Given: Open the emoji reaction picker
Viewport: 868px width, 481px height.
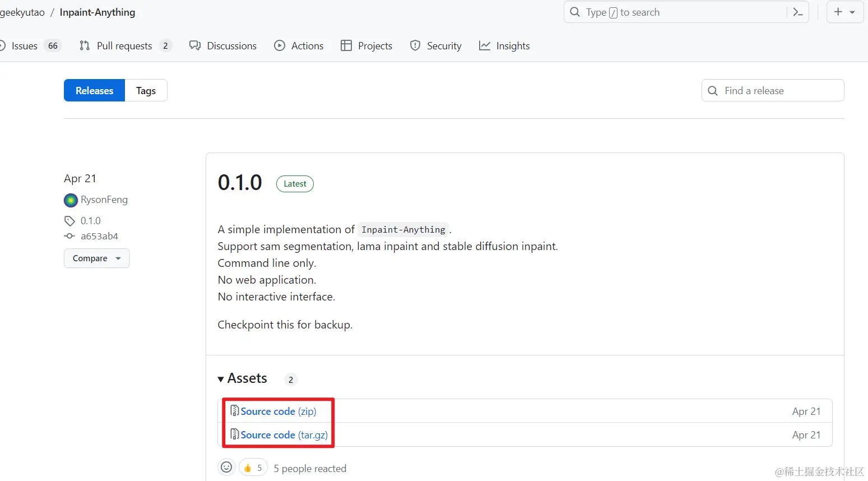Looking at the screenshot, I should (x=226, y=467).
